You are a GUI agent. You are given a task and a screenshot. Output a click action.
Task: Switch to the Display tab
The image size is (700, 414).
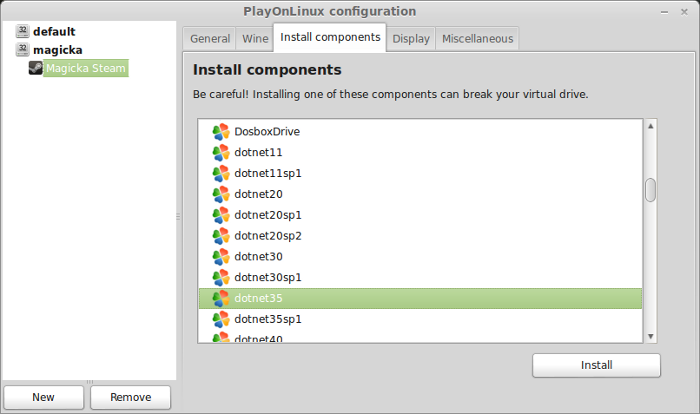click(411, 39)
